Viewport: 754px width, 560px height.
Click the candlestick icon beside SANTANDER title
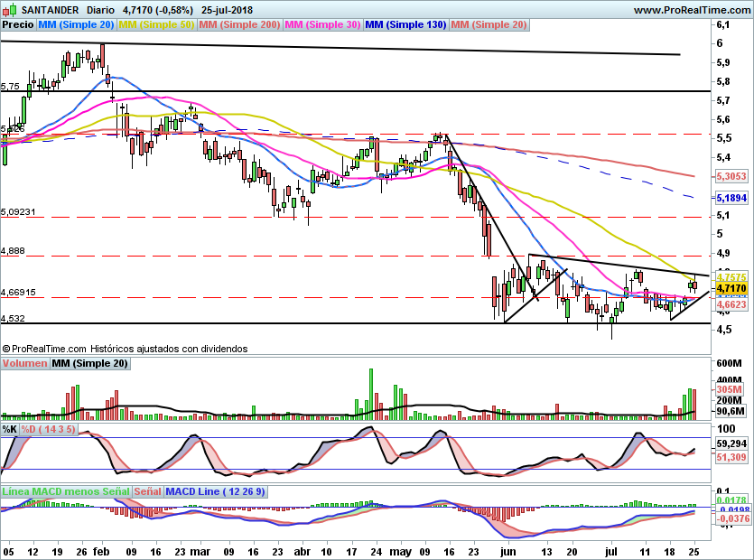click(x=9, y=10)
